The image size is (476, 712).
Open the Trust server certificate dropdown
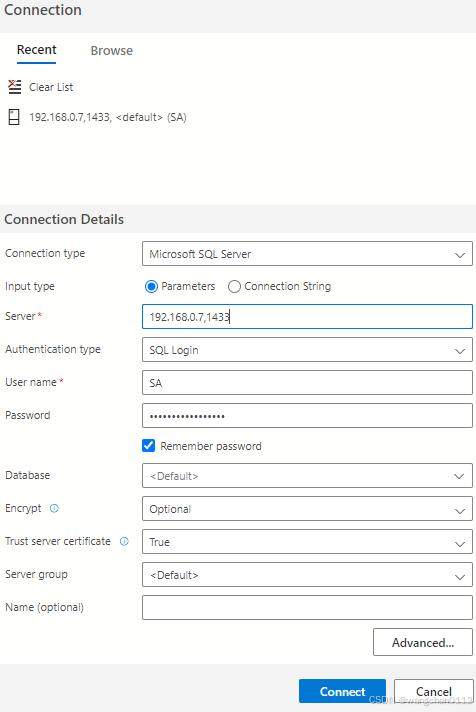coord(307,542)
